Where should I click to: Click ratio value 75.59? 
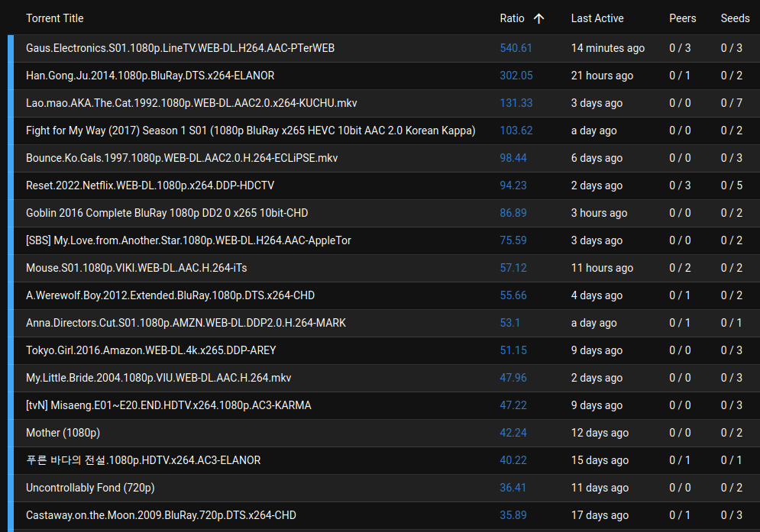(x=513, y=240)
